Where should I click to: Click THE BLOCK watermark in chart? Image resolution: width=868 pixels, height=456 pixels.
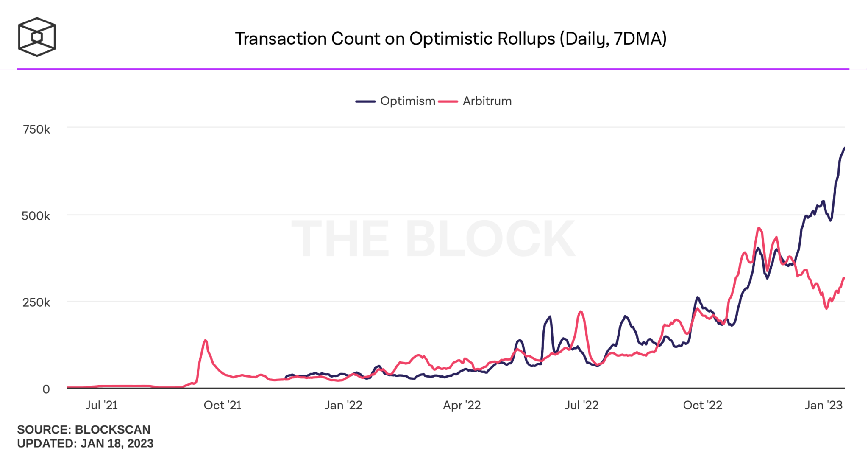point(433,238)
